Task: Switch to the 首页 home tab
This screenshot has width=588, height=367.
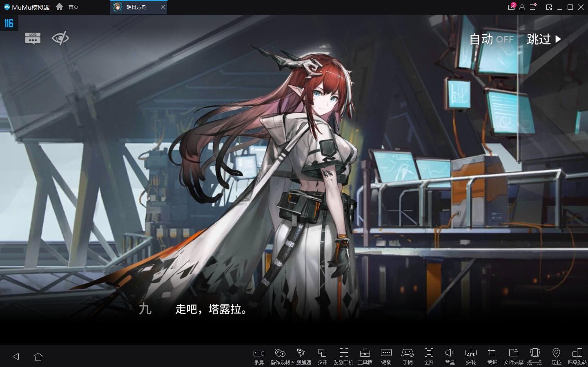Action: coord(67,7)
